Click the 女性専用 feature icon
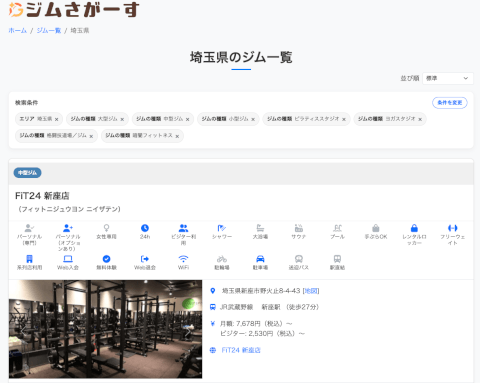The width and height of the screenshot is (480, 383). 106,228
